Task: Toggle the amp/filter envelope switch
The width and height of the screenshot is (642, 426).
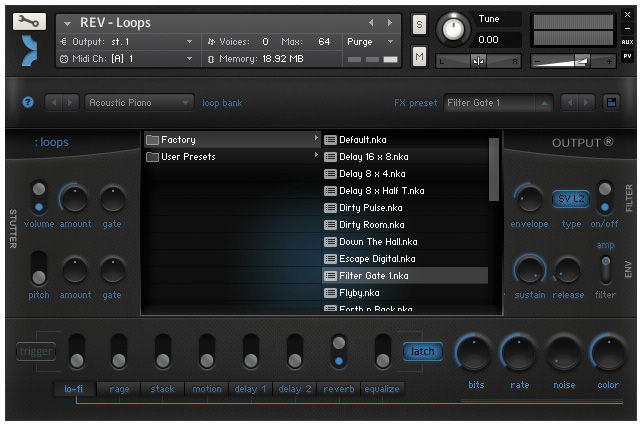Action: (606, 270)
